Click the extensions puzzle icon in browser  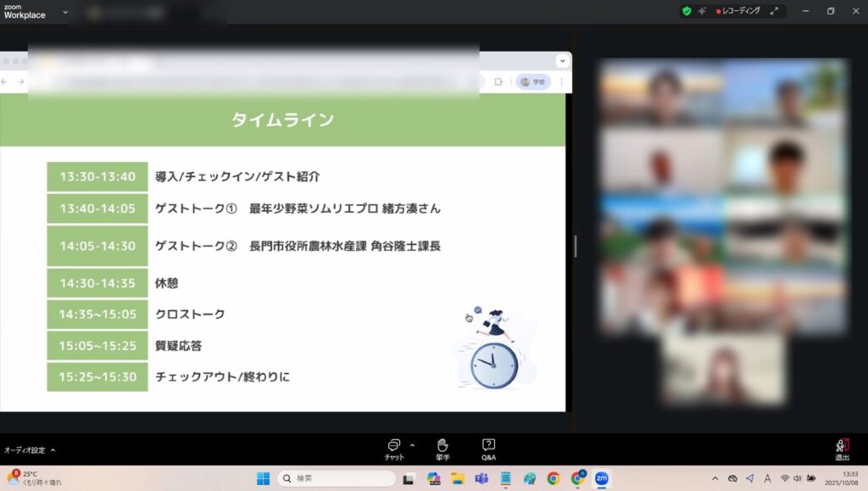[499, 81]
